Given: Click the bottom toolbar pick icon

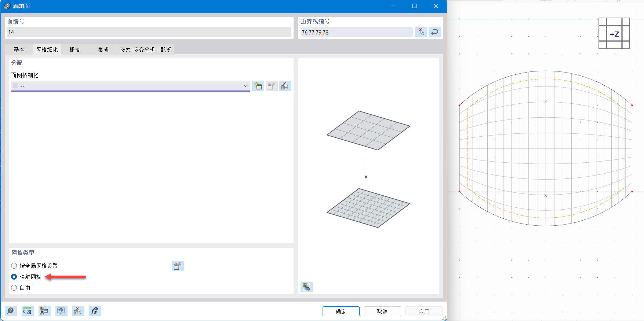Looking at the screenshot, I should (78, 311).
